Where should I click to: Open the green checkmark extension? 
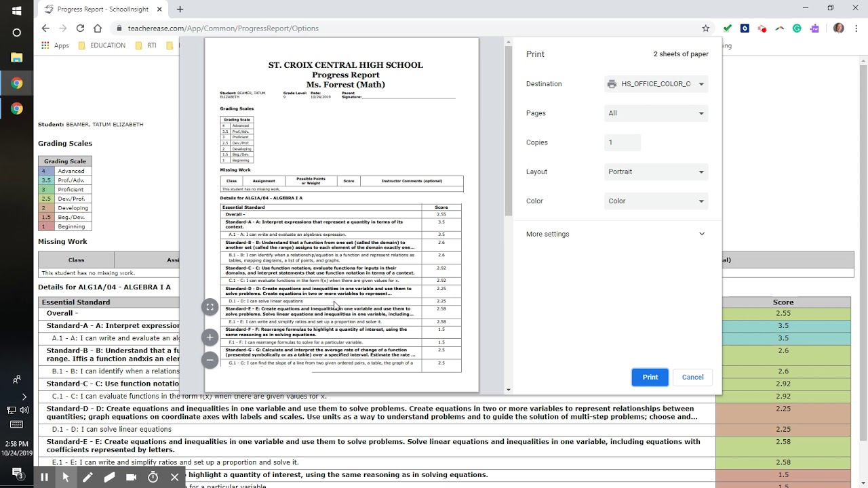pyautogui.click(x=727, y=28)
